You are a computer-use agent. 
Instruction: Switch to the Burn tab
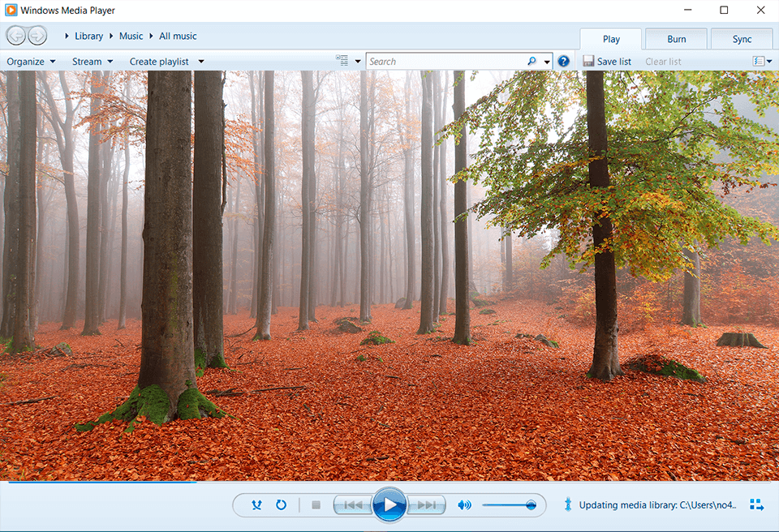tap(676, 38)
